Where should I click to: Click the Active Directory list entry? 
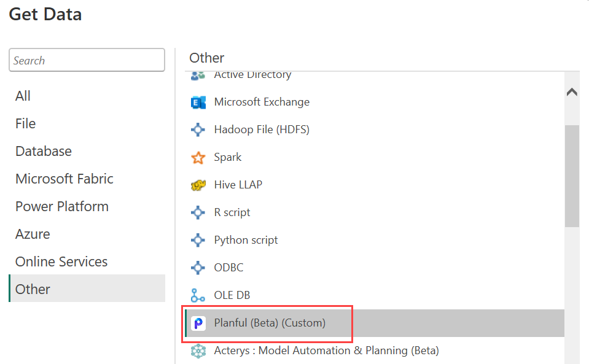coord(252,76)
